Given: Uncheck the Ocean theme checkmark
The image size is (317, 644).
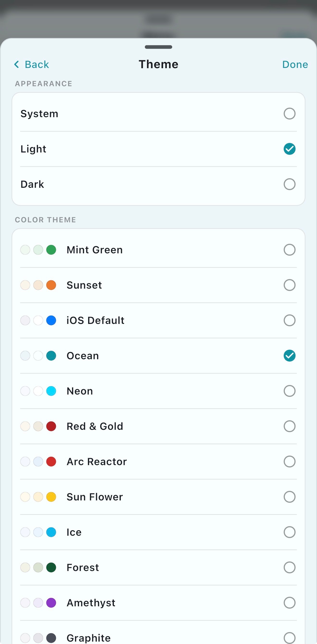Looking at the screenshot, I should click(289, 356).
